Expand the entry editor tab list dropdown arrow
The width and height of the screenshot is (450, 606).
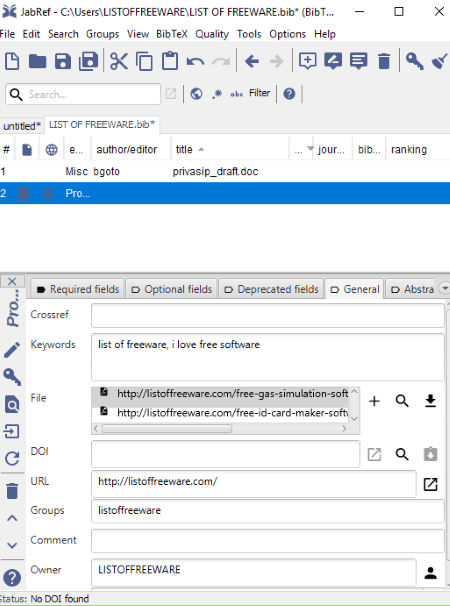click(445, 288)
